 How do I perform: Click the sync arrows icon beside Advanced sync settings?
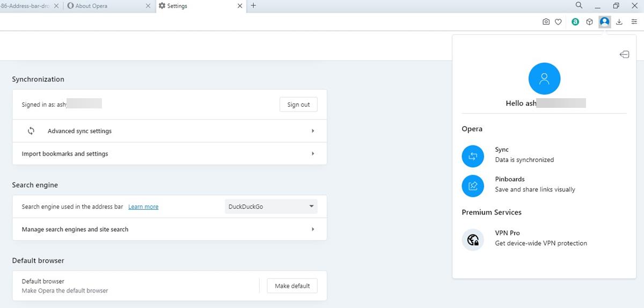pyautogui.click(x=31, y=131)
